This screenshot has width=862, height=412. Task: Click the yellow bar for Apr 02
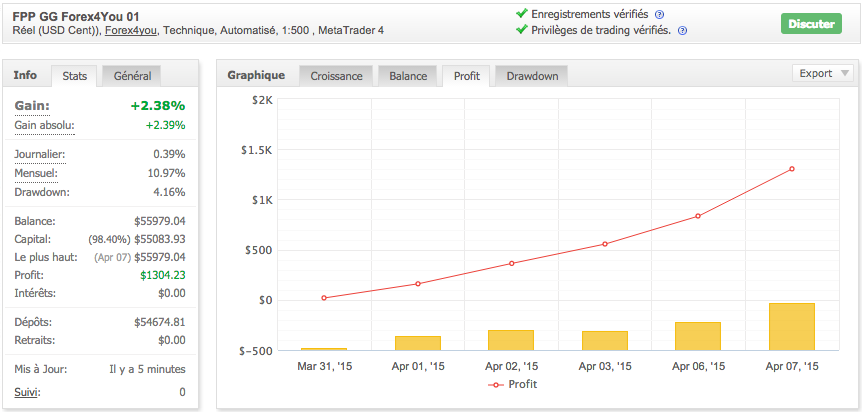511,340
